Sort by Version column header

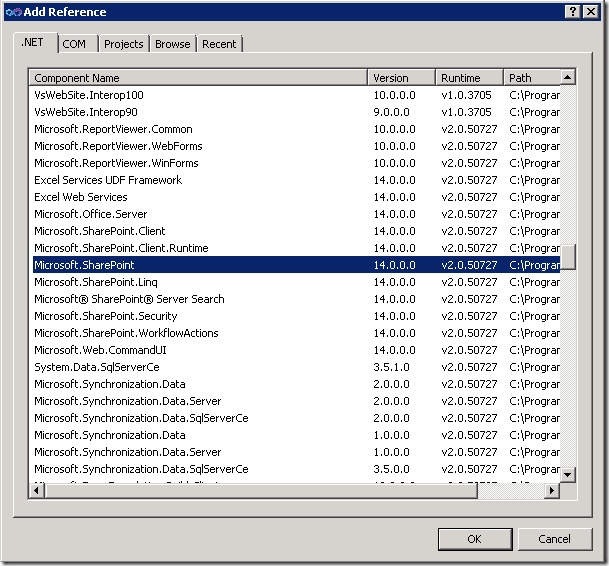pyautogui.click(x=401, y=78)
